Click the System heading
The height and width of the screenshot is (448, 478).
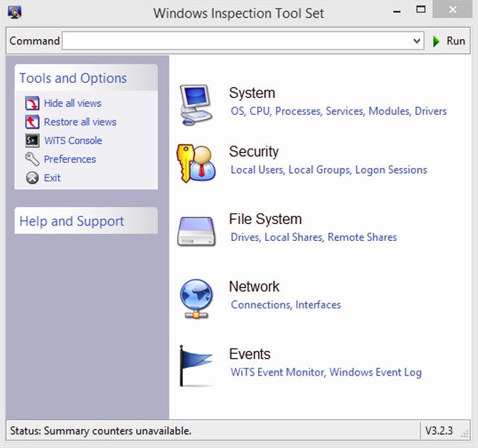tap(252, 93)
